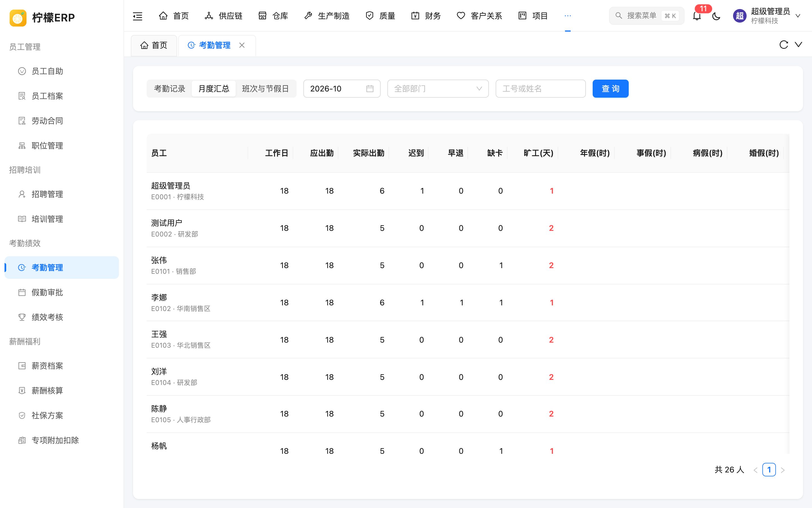Screen dimensions: 812x508
Task: Open 培训管理 in the sidebar
Action: coord(62,219)
